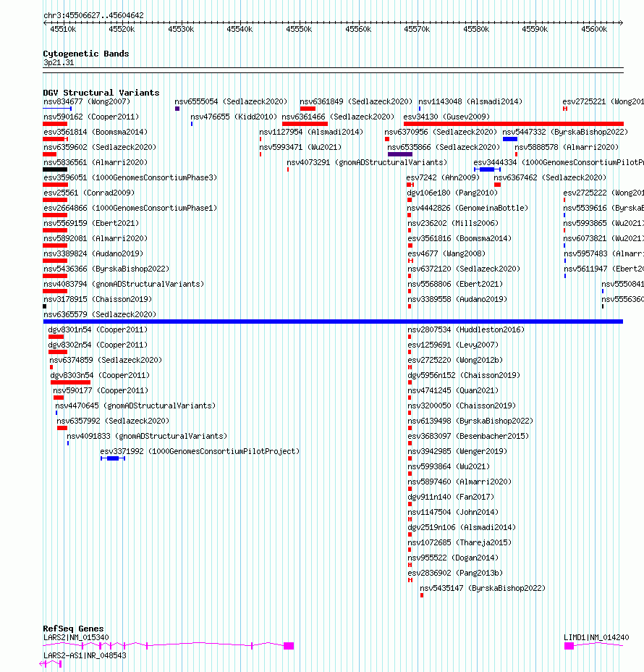Open esv3596051 (1000GenomesConsortiumPhase3) label
Screen dimensions: 644x672
[130, 177]
